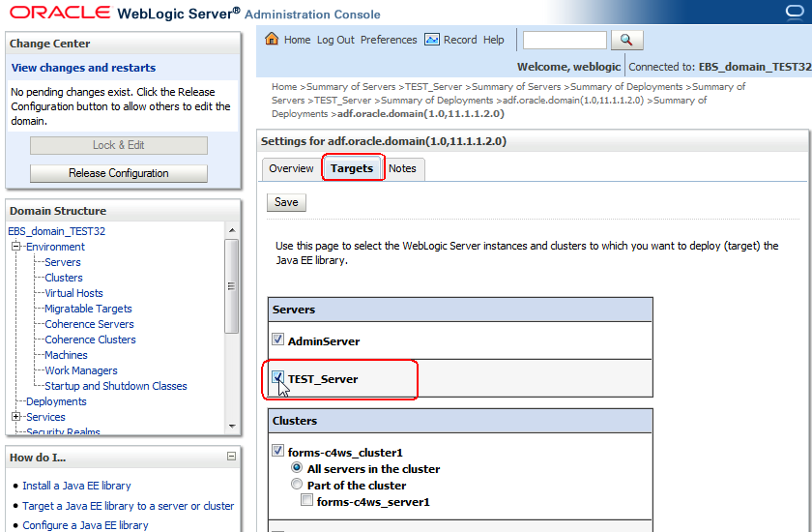
Task: Open Deployments in Domain Structure tree
Action: tap(56, 401)
